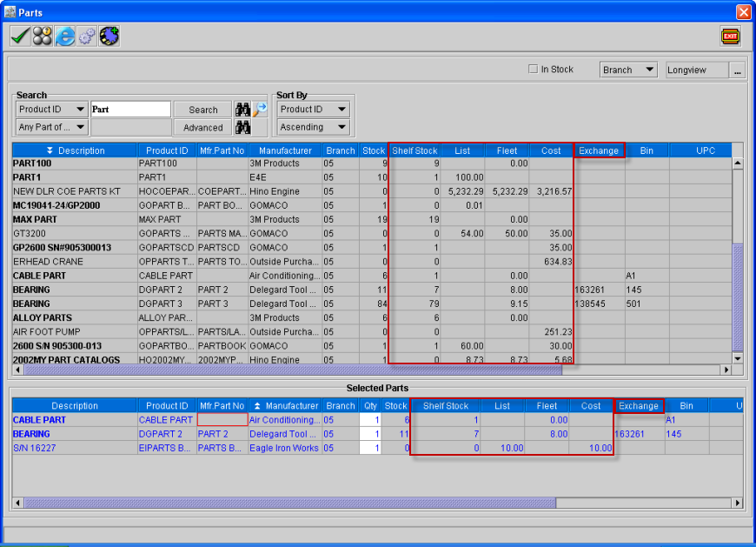Viewport: 756px width, 547px height.
Task: Click Selected Parts Manufacturer column header
Action: click(285, 405)
